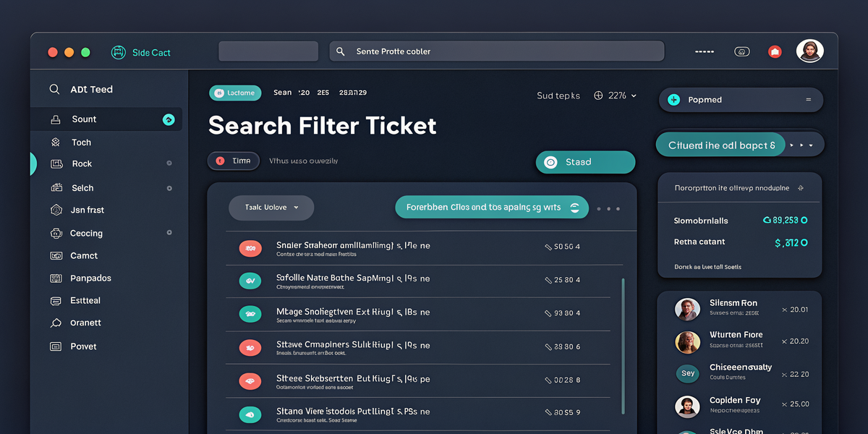This screenshot has height=434, width=868.
Task: Click the value 93 80 4
Action: point(567,313)
